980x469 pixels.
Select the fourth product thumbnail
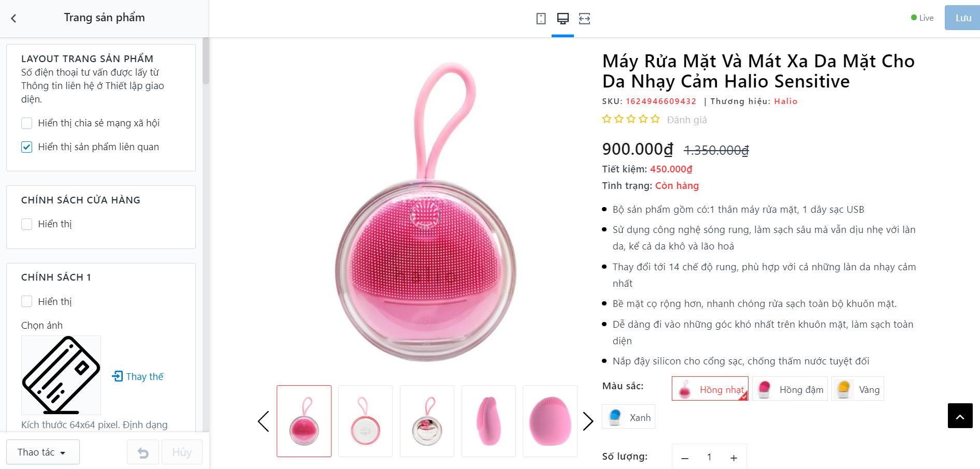(x=488, y=421)
